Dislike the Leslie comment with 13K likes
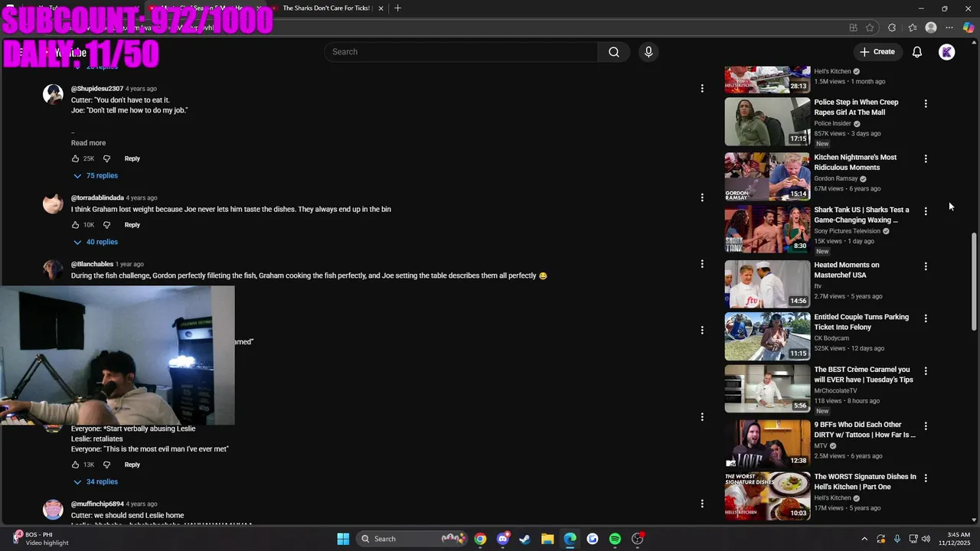 106,465
